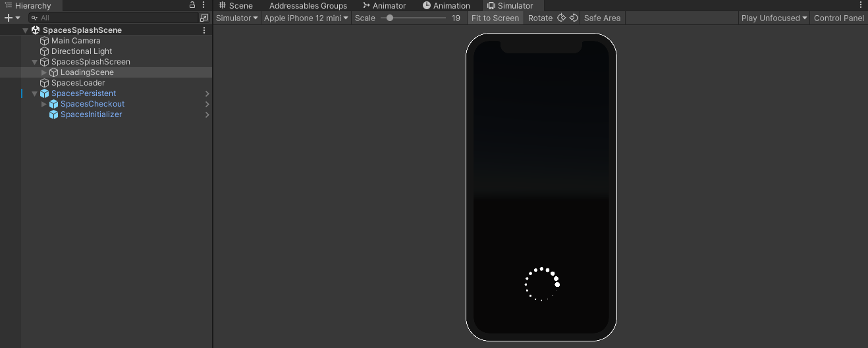This screenshot has height=348, width=868.
Task: Open the Hierarchy panel three-dot menu
Action: click(x=203, y=5)
